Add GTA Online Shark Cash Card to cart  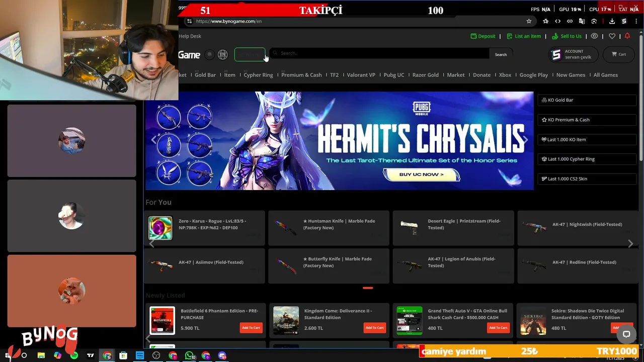(498, 328)
